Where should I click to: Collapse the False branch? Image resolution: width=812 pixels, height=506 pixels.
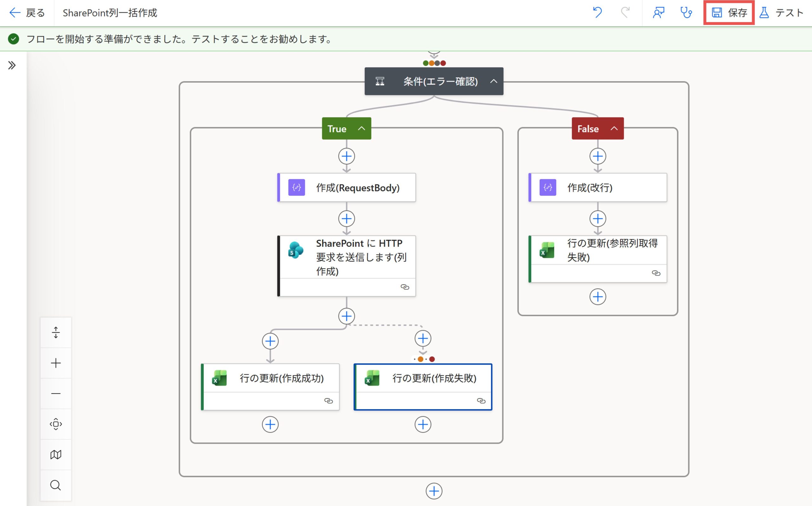pos(614,128)
